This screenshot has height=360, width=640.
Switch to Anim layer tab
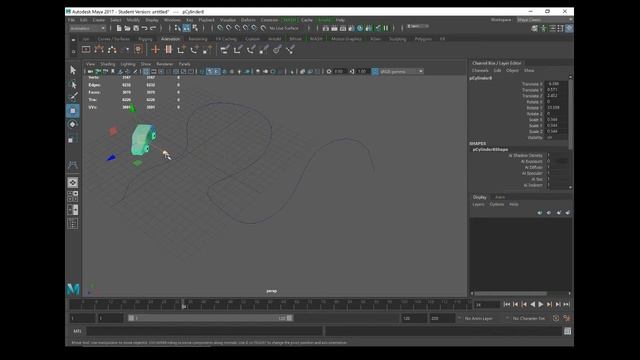click(500, 197)
